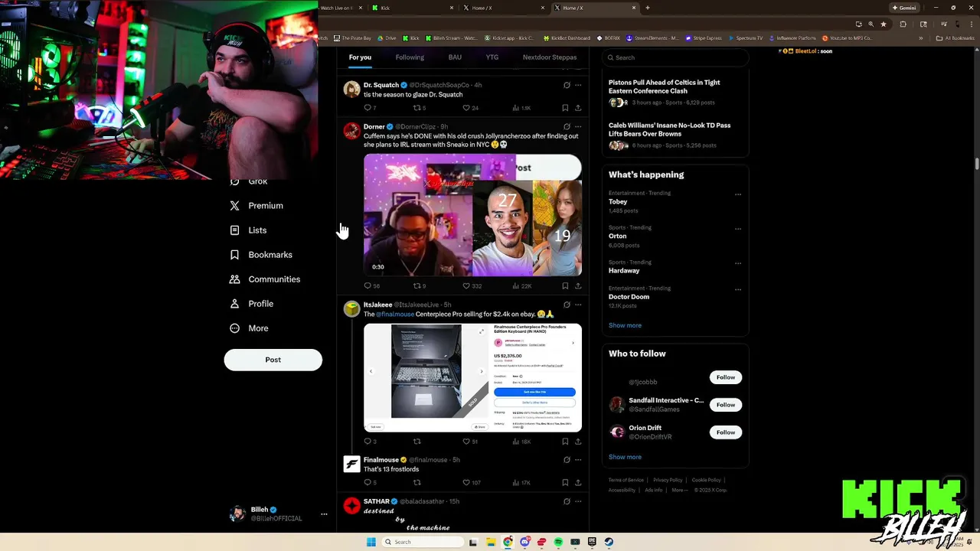The image size is (980, 551).
Task: Open more options on Dorner's post
Action: pyautogui.click(x=578, y=127)
